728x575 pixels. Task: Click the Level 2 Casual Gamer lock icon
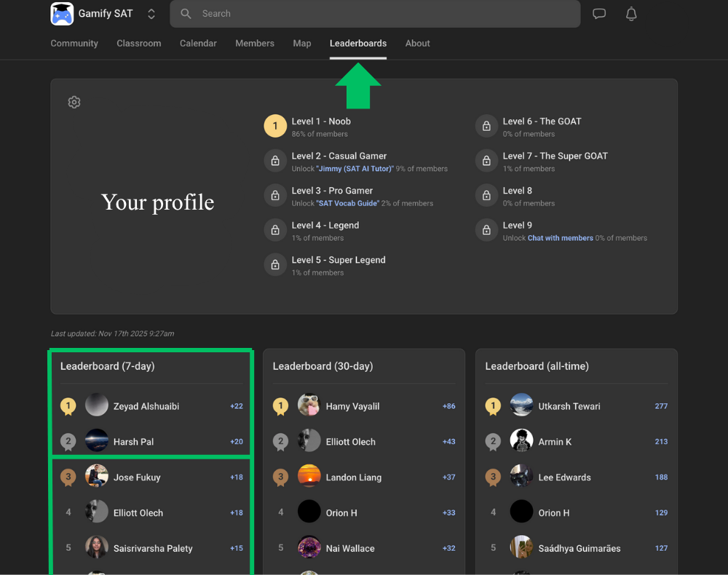(275, 161)
